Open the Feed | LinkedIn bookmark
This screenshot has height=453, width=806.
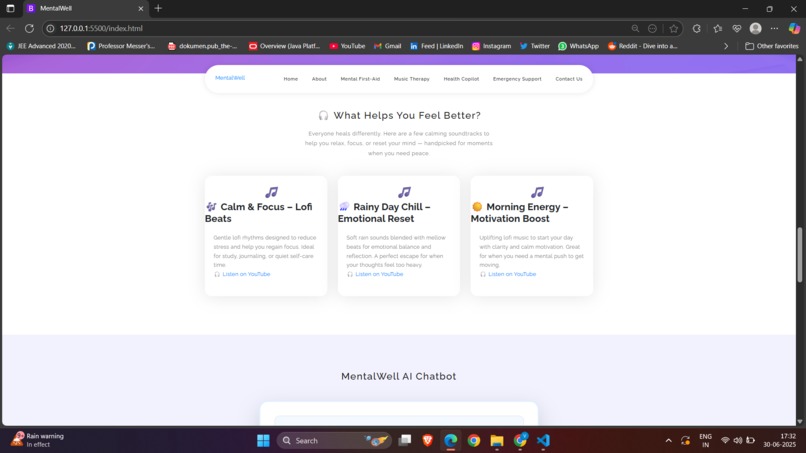click(x=436, y=46)
